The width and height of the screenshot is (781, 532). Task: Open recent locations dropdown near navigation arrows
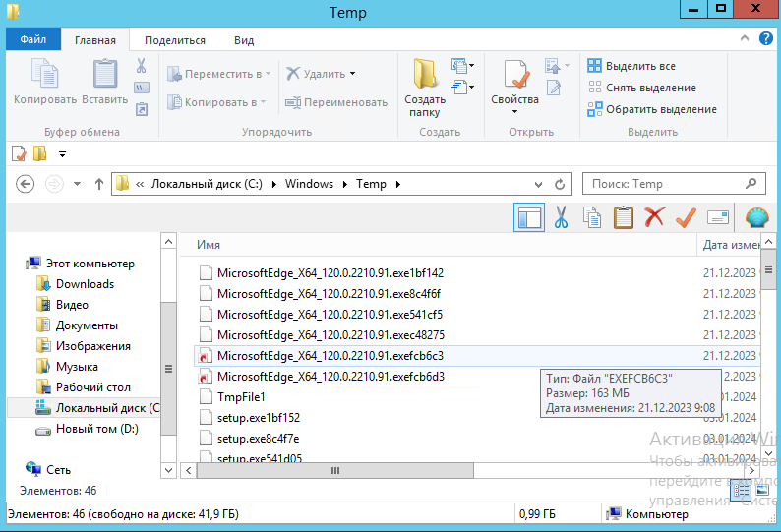click(77, 184)
